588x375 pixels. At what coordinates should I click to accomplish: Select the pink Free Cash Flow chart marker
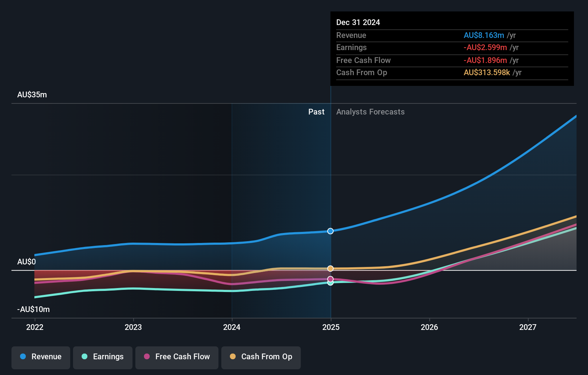pos(330,279)
